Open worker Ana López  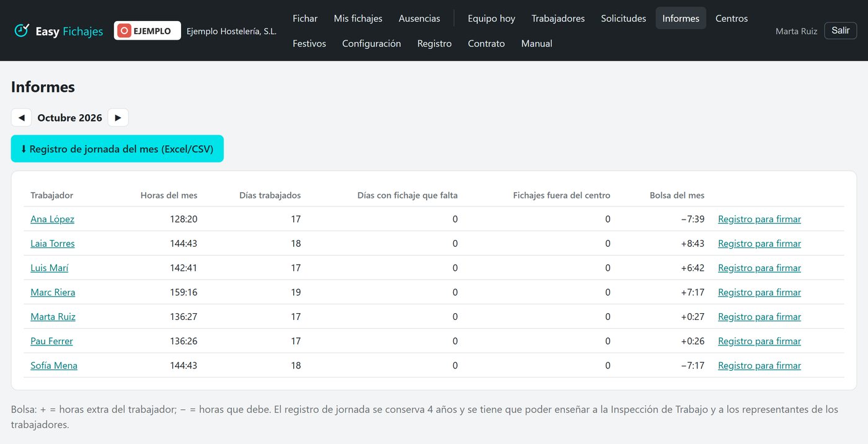[x=53, y=219]
